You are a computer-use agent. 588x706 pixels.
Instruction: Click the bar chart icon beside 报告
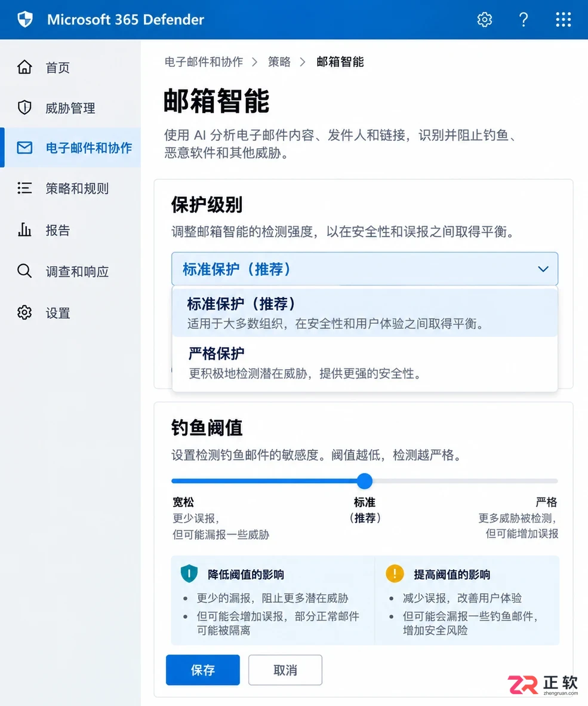coord(24,229)
